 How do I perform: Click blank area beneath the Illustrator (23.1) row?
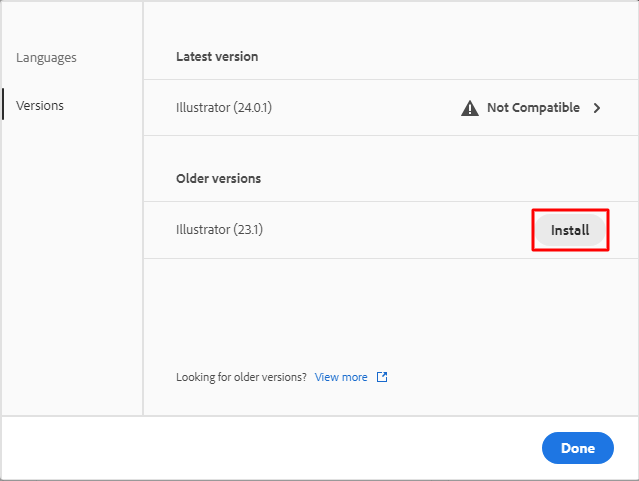(x=390, y=310)
